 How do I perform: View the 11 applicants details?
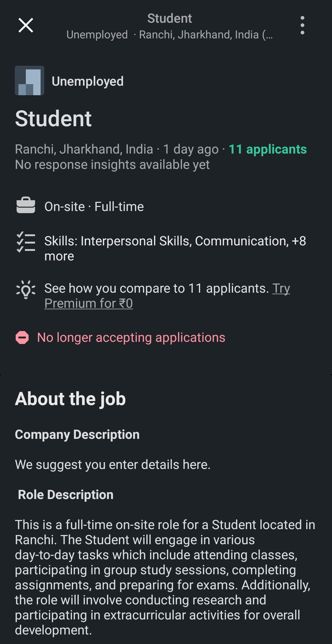coord(267,149)
